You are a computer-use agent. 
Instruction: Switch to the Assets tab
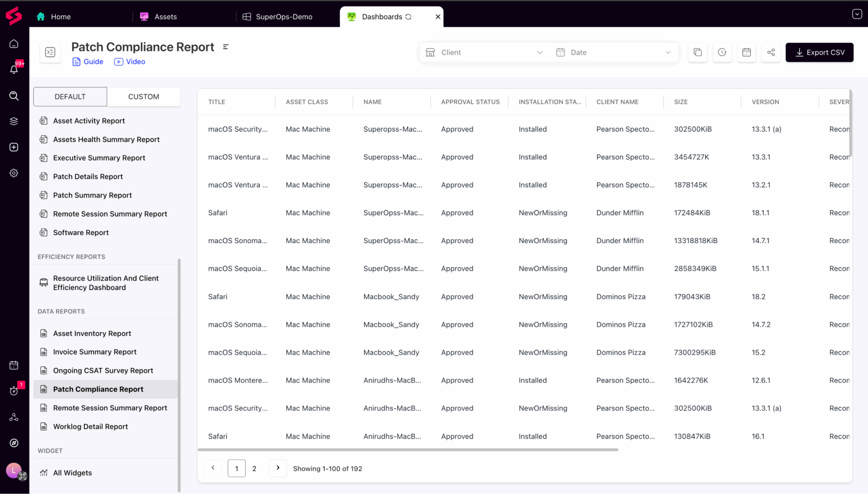click(x=165, y=17)
